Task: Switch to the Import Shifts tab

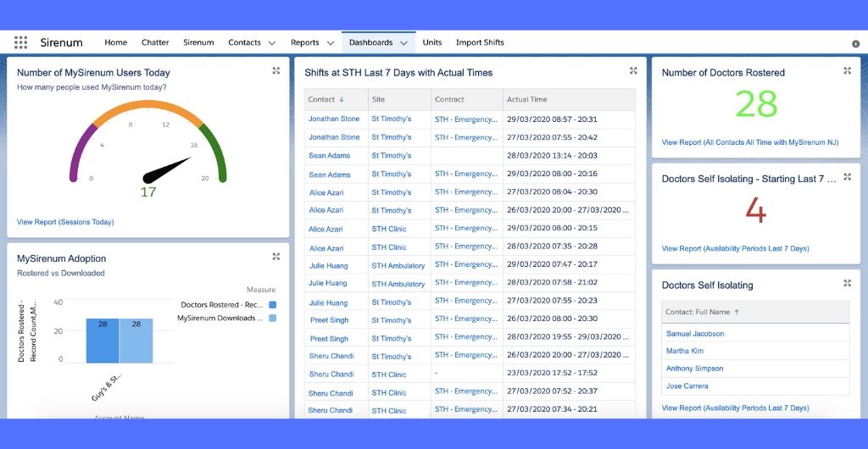Action: coord(480,42)
